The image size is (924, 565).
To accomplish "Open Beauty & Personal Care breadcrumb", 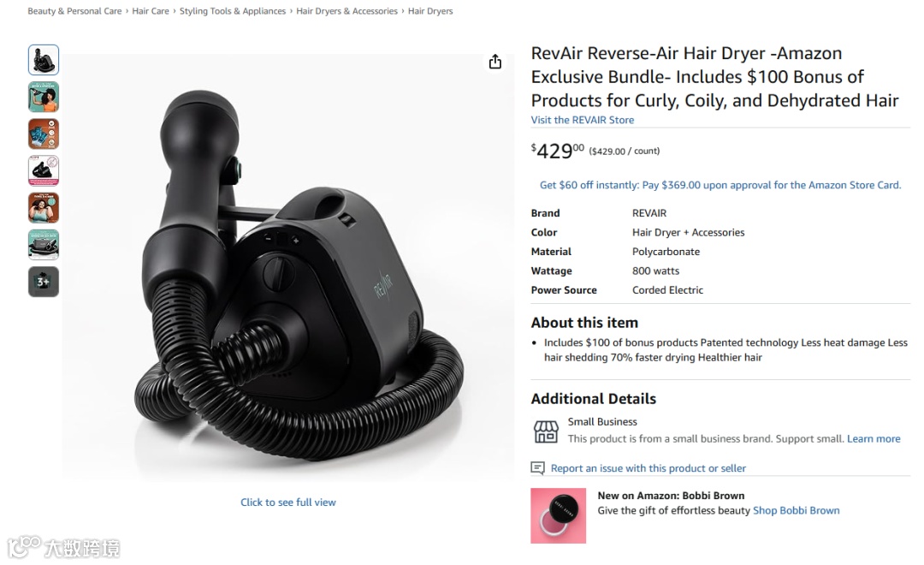I will click(74, 11).
